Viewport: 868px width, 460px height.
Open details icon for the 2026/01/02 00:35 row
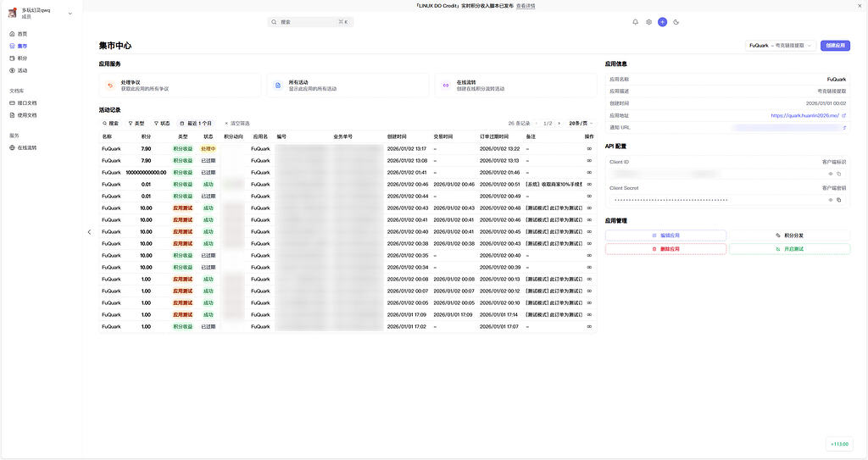(x=589, y=256)
